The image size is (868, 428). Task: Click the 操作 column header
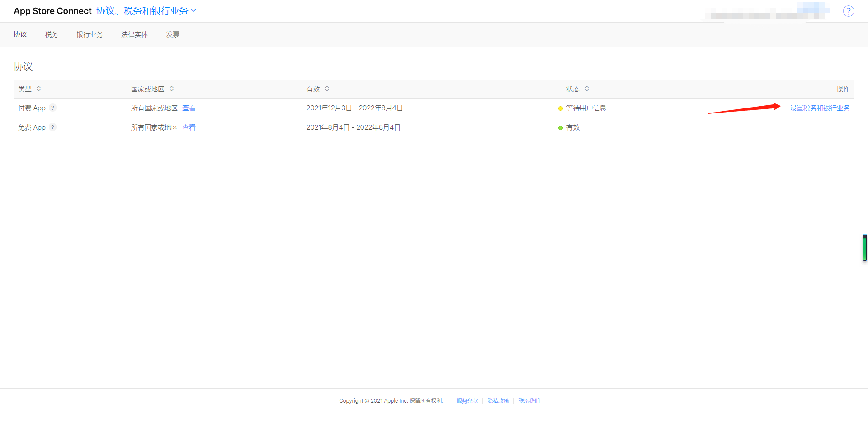click(843, 89)
